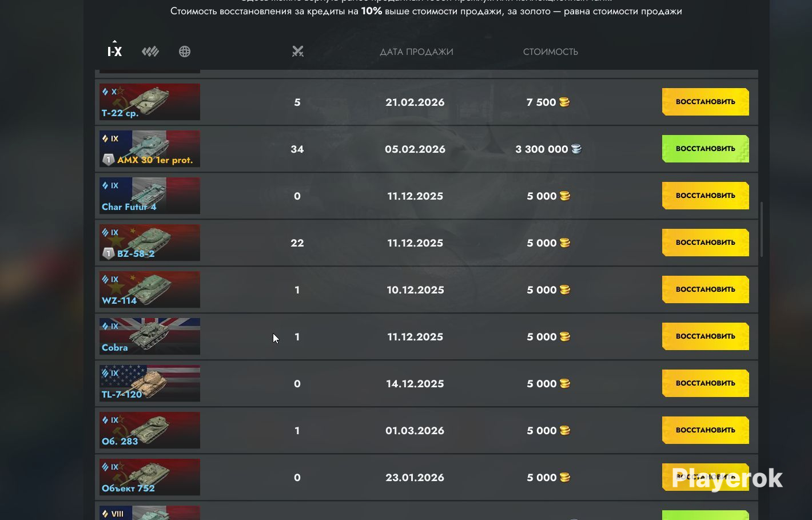
Task: Sort by СТОИМОСТЬ column header
Action: (x=550, y=51)
